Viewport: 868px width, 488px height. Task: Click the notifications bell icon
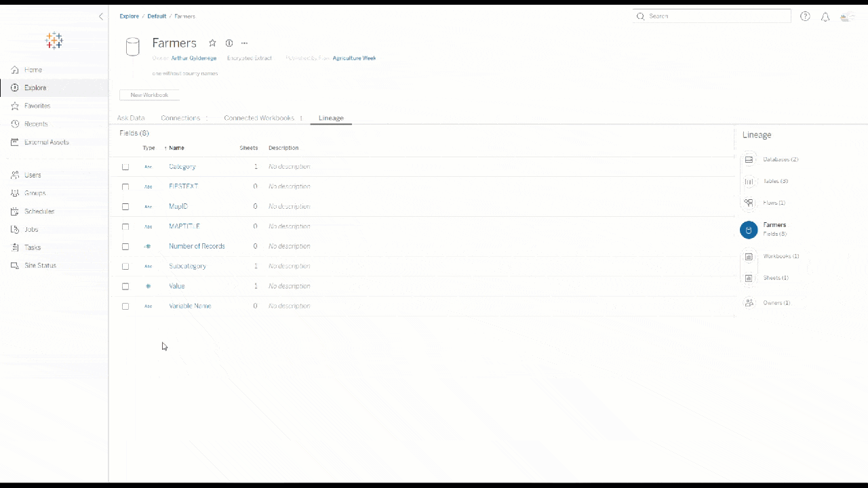coord(825,17)
